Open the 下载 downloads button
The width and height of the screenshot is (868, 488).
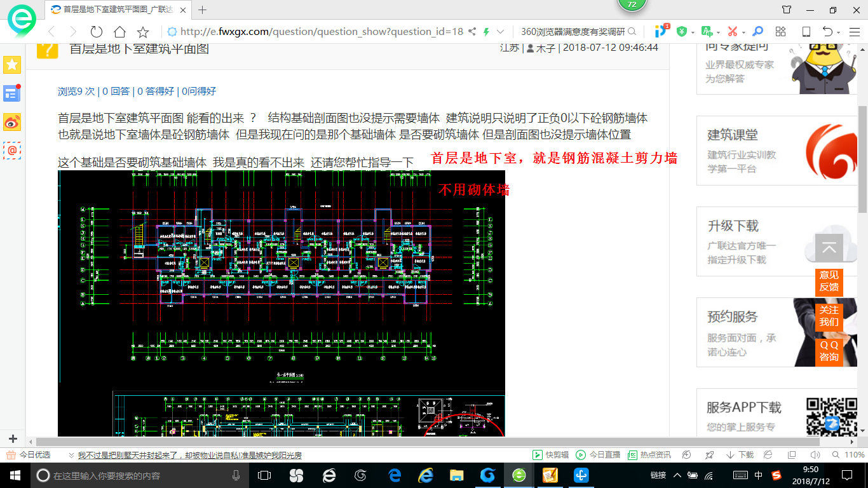[739, 455]
